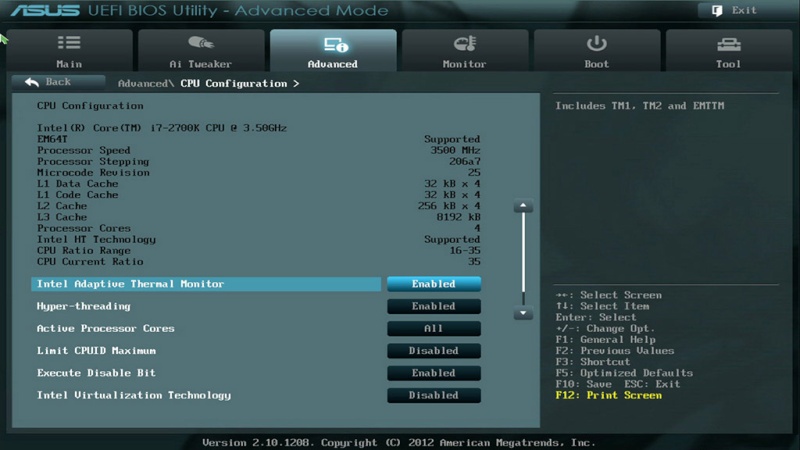
Task: Switch to the Ai Tweaker tab
Action: click(x=201, y=50)
